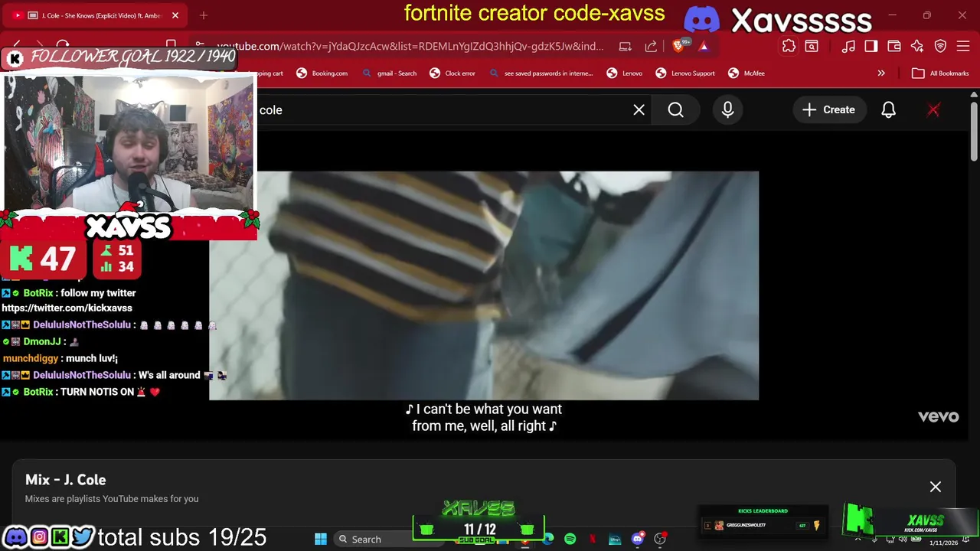Open the Lenovo Support bookmark
This screenshot has width=980, height=551.
685,73
